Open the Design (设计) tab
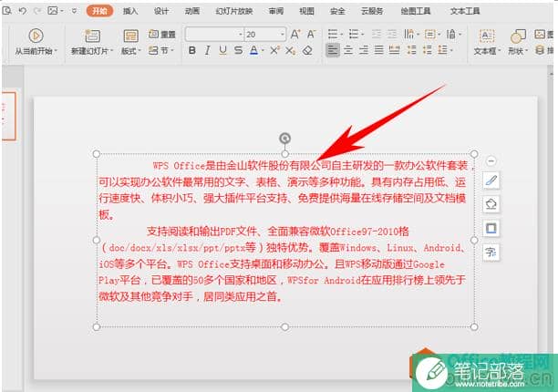 coord(161,11)
